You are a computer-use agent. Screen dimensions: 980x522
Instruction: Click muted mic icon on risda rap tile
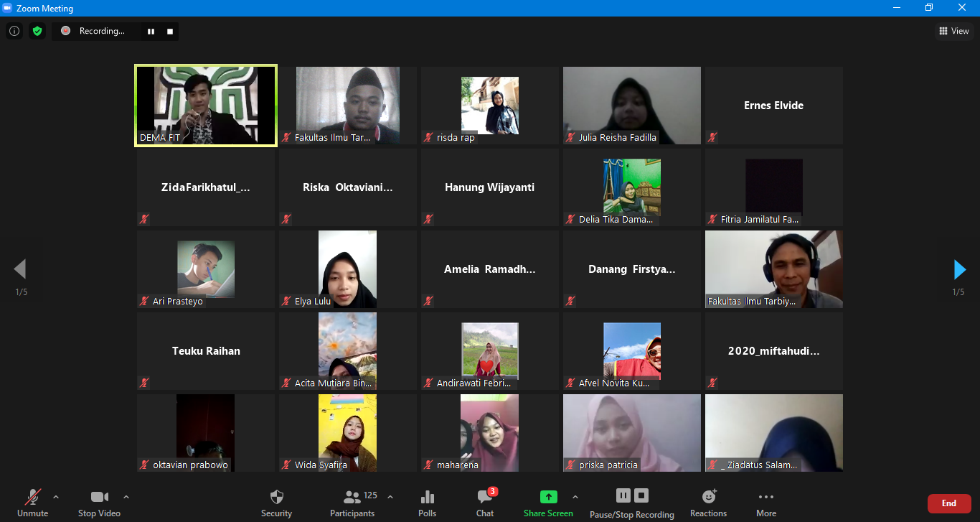[x=429, y=137]
